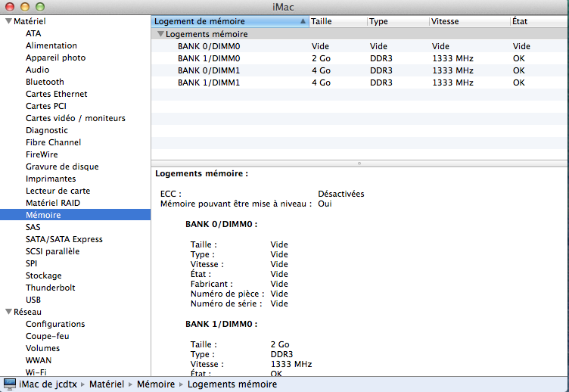The width and height of the screenshot is (569, 392).
Task: Collapse the Réseau section triangle
Action: tap(8, 312)
